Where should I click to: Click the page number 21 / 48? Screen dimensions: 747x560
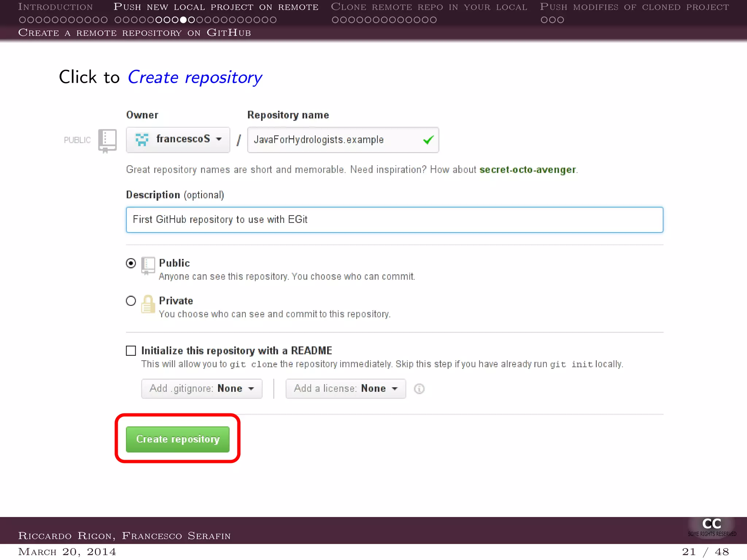(705, 552)
